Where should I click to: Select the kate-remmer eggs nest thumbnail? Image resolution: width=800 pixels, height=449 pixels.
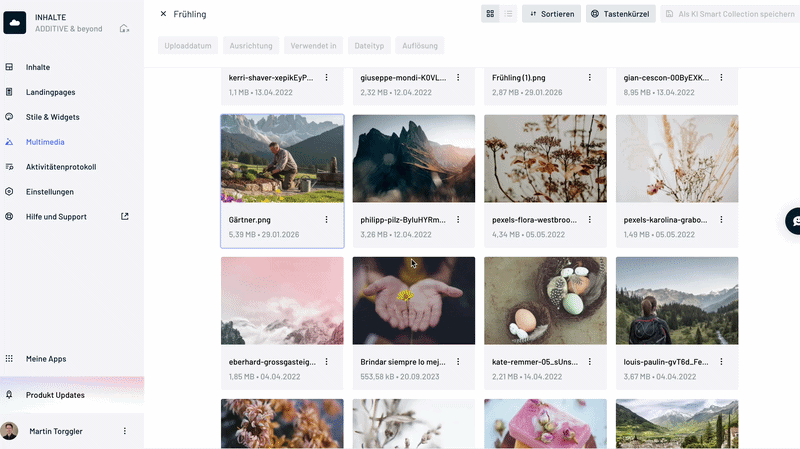pos(545,301)
